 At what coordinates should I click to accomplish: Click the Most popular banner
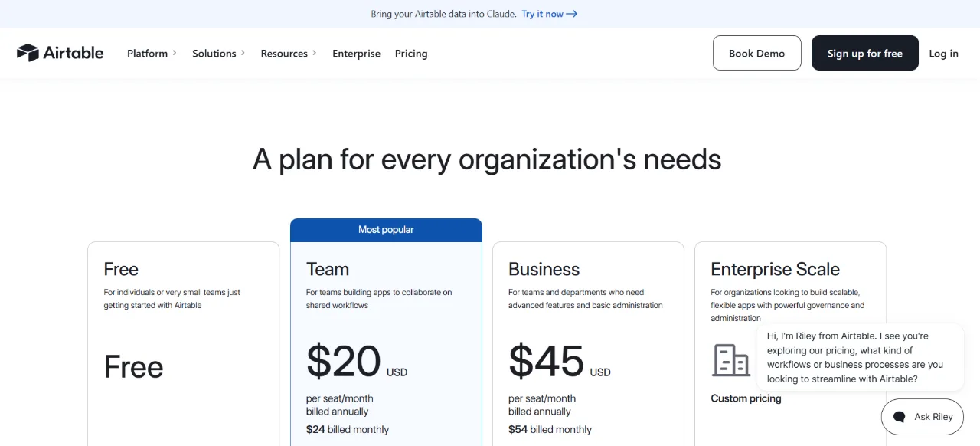386,230
